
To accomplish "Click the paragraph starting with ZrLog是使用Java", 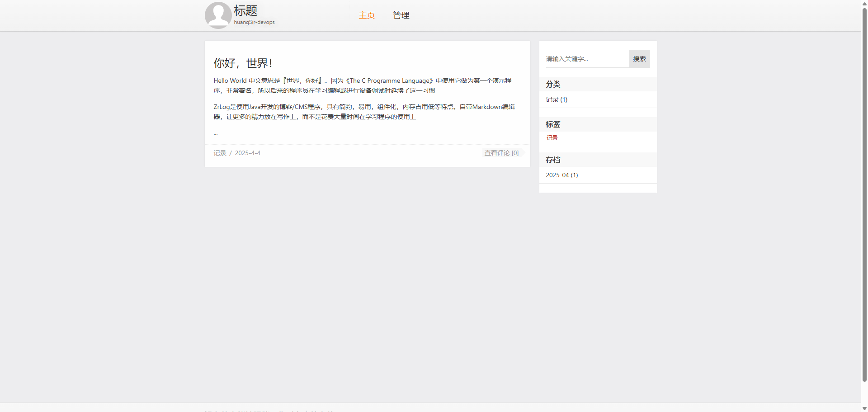I will pyautogui.click(x=364, y=112).
